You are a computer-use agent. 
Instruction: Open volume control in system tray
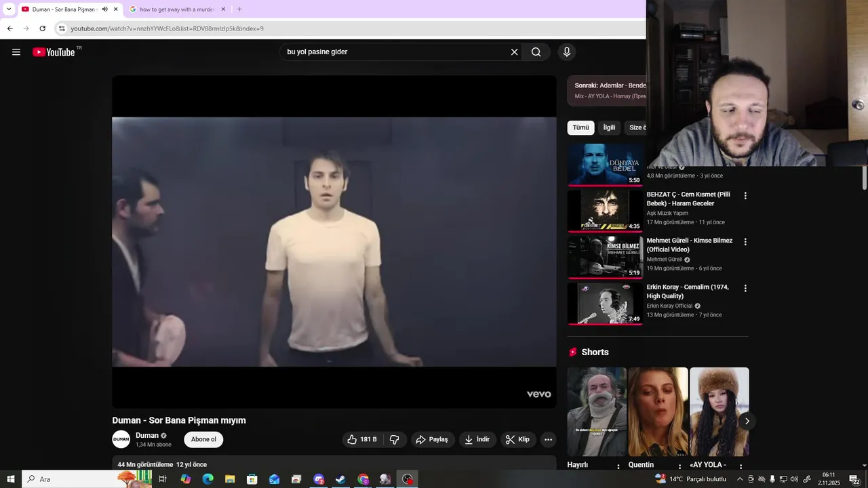click(794, 479)
